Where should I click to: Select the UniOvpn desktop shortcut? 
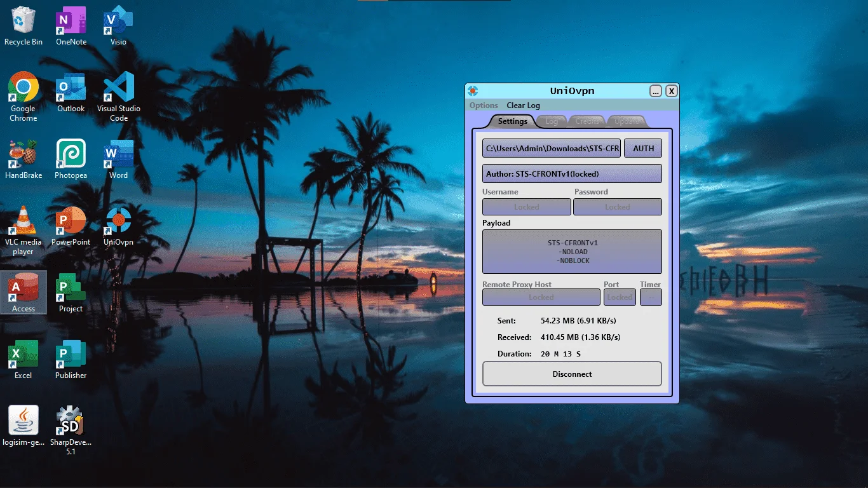click(x=119, y=226)
